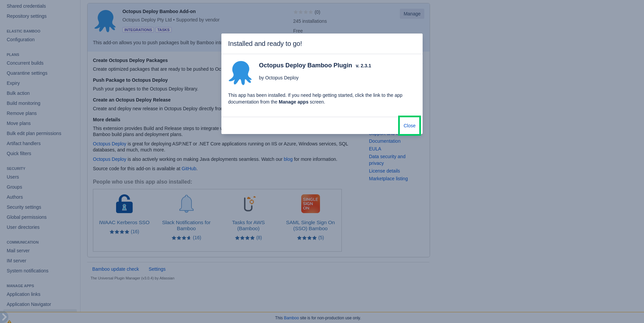Open plugin manager Settings link
Image resolution: width=644 pixels, height=323 pixels.
[x=157, y=269]
